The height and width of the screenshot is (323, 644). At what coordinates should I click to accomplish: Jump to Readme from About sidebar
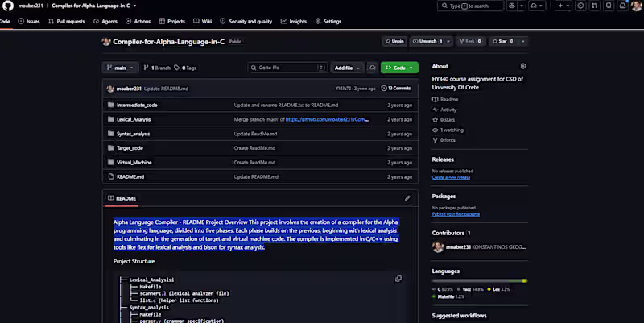point(445,99)
